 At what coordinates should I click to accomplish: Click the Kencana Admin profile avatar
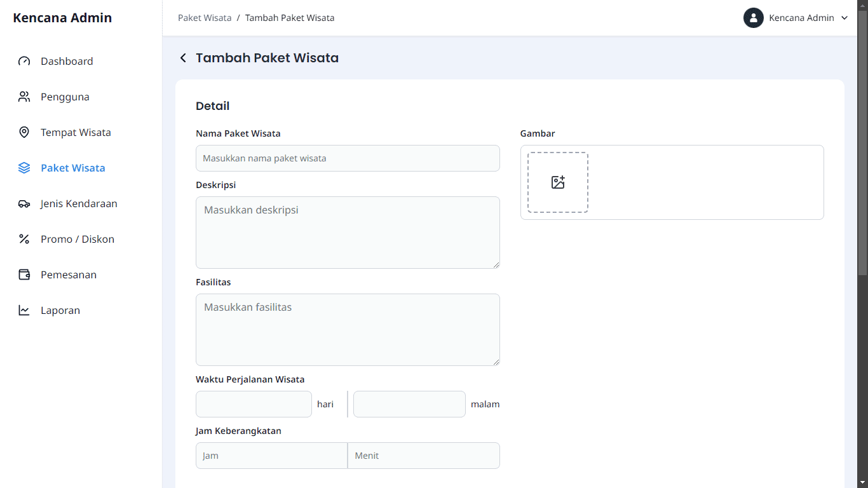click(x=753, y=18)
